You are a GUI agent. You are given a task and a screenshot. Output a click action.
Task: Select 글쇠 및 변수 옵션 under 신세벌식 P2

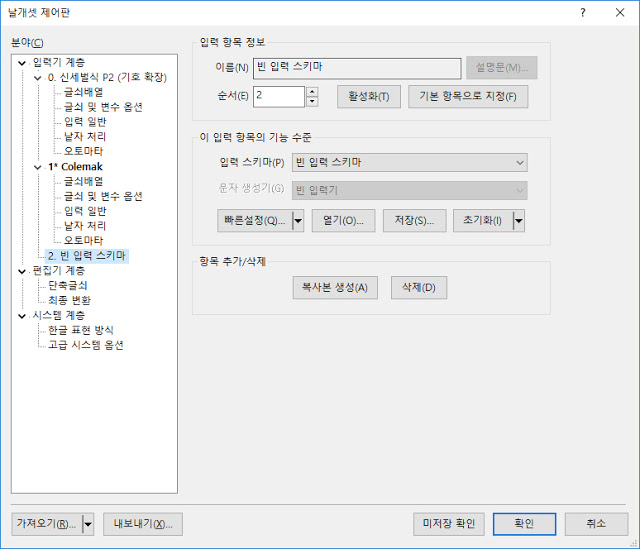103,107
